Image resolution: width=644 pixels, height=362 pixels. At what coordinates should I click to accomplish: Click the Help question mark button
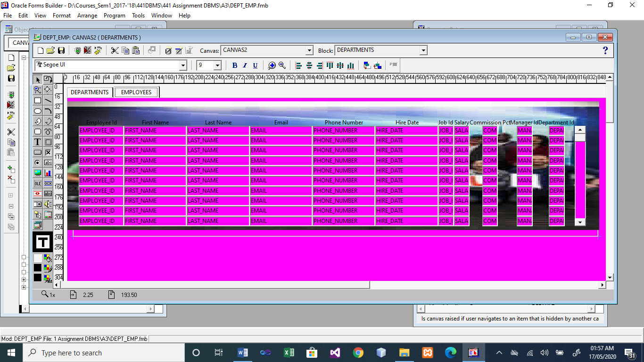coord(605,50)
